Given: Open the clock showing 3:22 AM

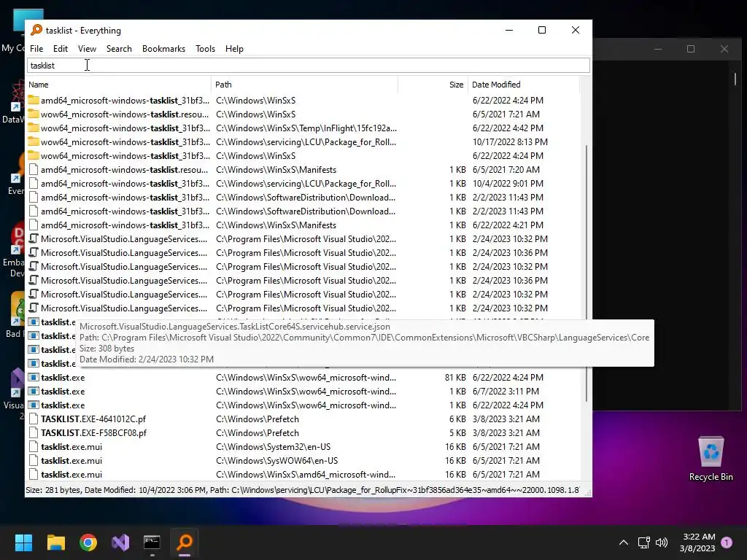Looking at the screenshot, I should (697, 542).
